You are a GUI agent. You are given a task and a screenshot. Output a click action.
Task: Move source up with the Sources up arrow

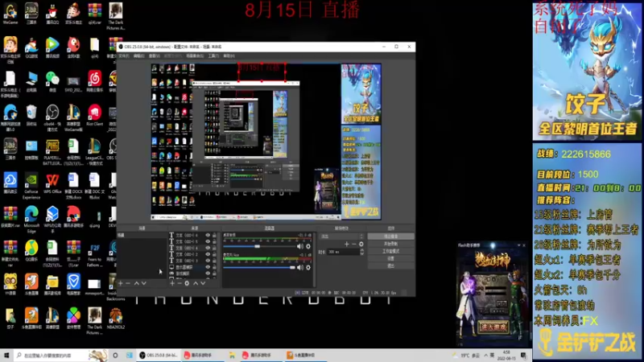pyautogui.click(x=196, y=283)
